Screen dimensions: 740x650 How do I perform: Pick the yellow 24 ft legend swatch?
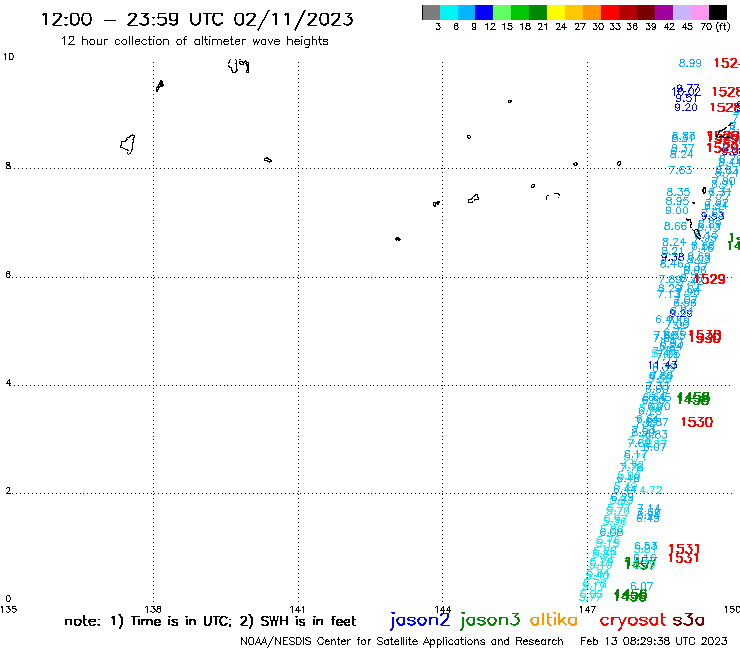point(556,12)
